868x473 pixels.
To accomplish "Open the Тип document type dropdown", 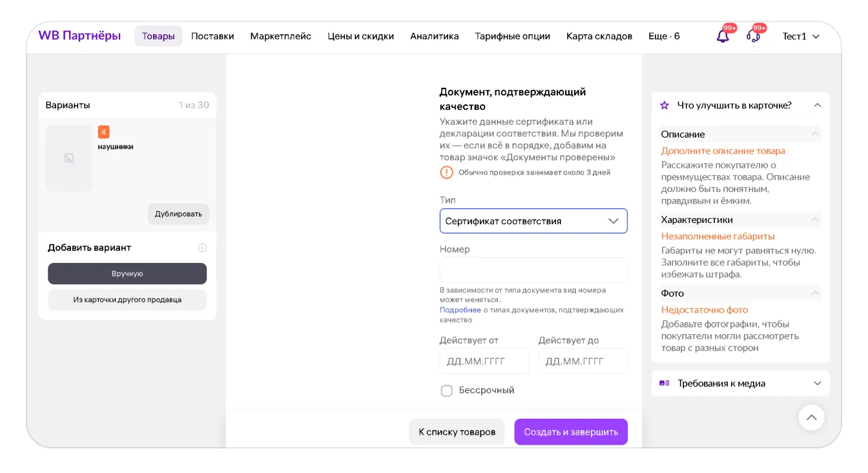I will 533,221.
